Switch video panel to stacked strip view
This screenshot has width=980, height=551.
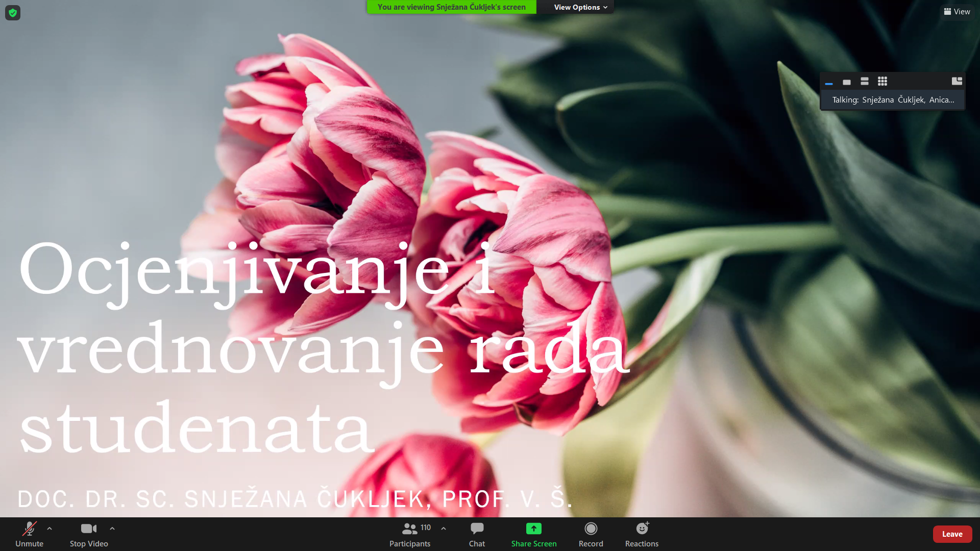pos(865,81)
